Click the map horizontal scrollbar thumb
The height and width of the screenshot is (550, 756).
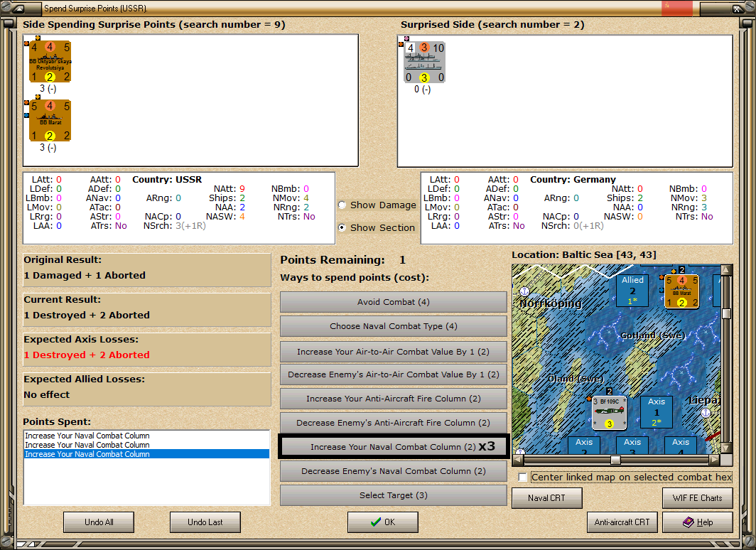coord(615,460)
